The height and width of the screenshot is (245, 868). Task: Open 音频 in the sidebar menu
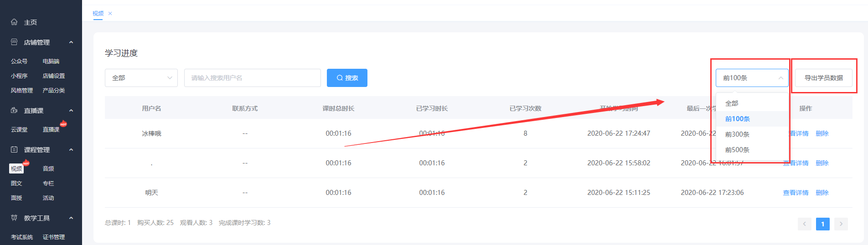click(48, 168)
